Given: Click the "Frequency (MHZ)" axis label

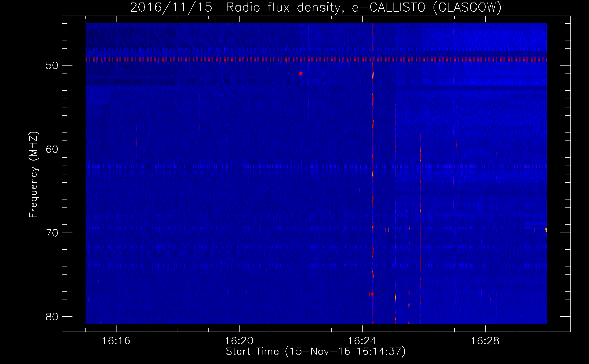Looking at the screenshot, I should point(33,174).
